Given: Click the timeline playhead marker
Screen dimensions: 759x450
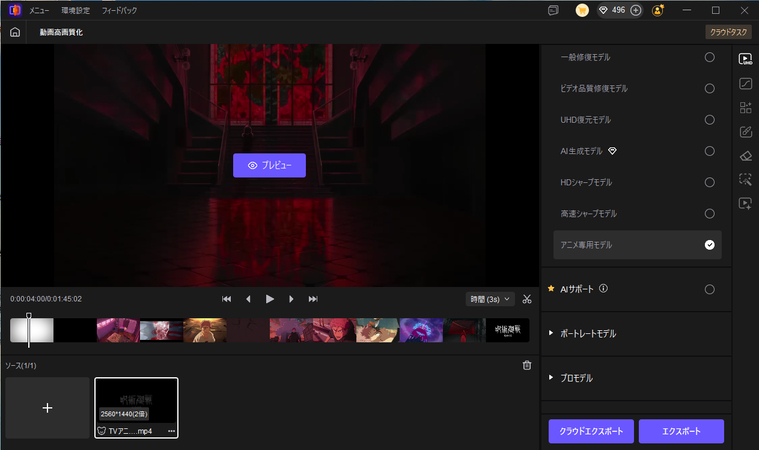Looking at the screenshot, I should 29,318.
